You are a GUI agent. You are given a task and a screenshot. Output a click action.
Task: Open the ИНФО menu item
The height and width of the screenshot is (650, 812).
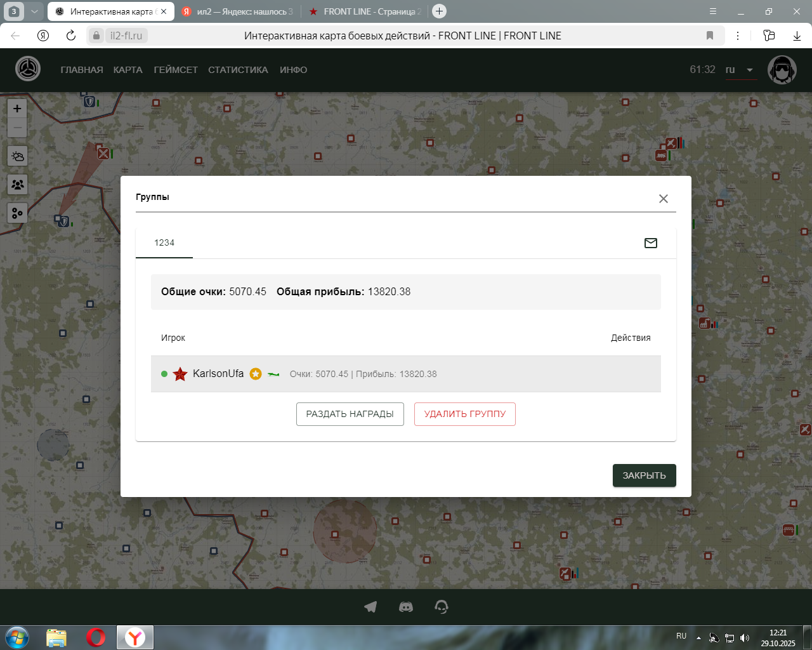[x=294, y=70]
